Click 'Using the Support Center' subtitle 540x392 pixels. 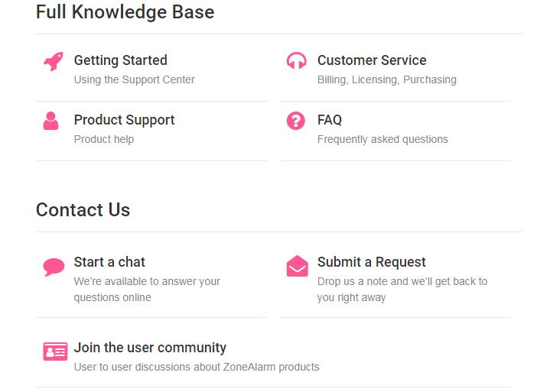[x=135, y=79]
